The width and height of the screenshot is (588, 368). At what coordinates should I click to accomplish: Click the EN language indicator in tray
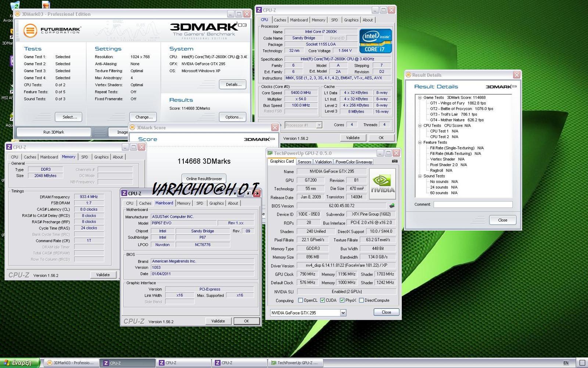coord(566,363)
